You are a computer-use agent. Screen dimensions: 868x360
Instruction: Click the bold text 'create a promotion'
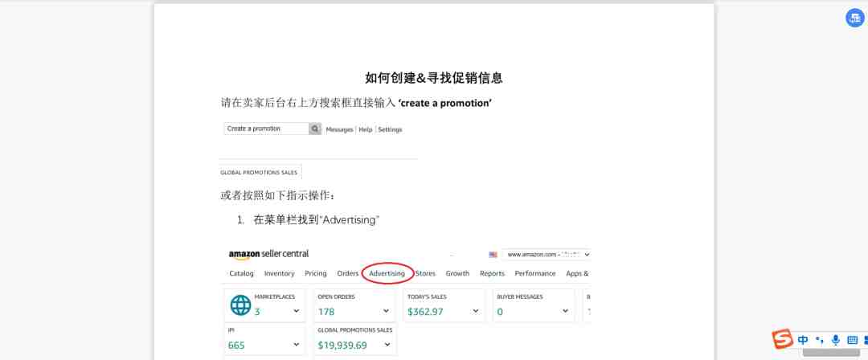click(445, 103)
